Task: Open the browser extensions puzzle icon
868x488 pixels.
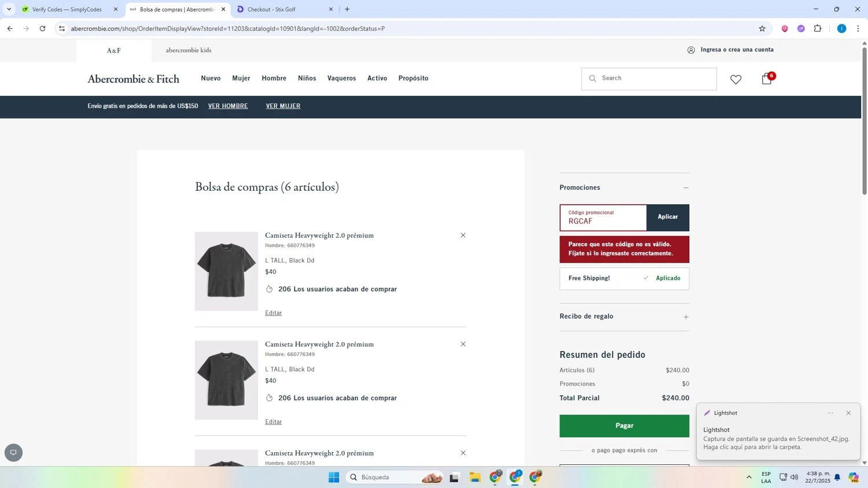Action: pos(818,28)
